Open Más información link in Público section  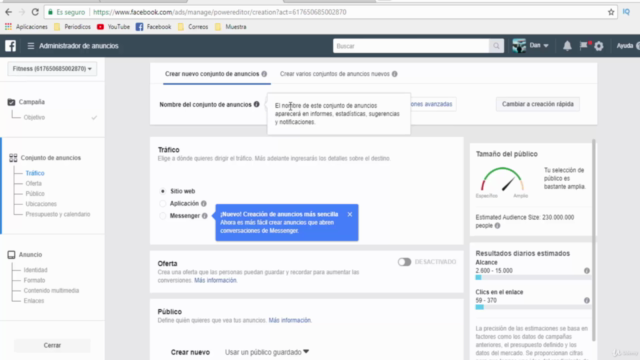(289, 320)
